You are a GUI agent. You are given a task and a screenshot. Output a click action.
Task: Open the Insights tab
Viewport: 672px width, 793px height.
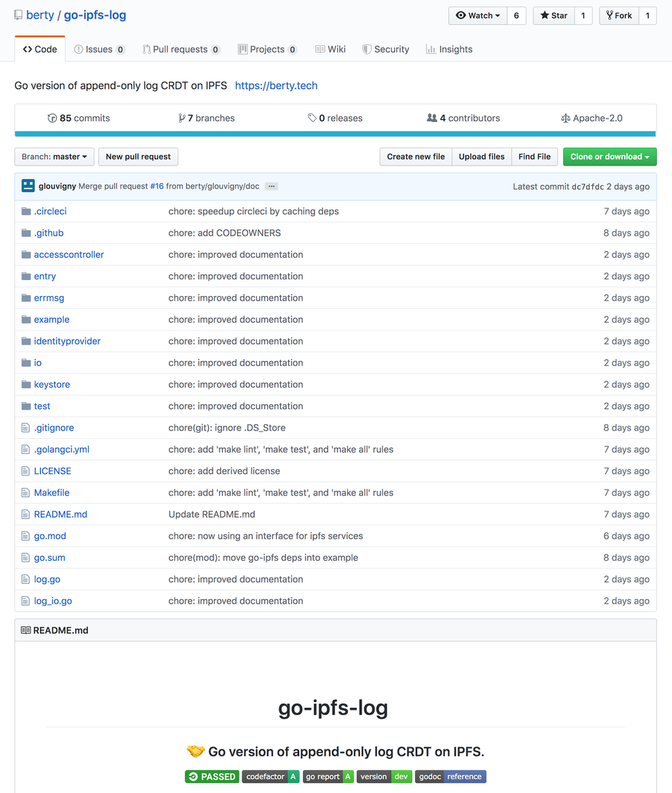449,49
